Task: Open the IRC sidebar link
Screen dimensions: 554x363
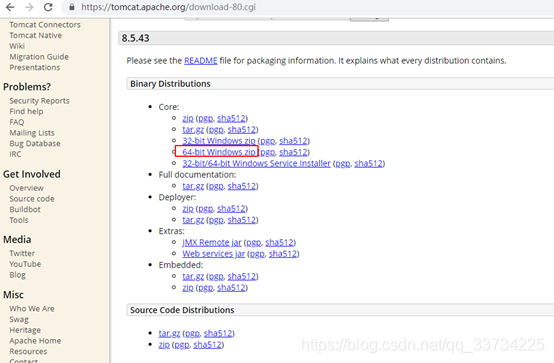Action: (x=15, y=154)
